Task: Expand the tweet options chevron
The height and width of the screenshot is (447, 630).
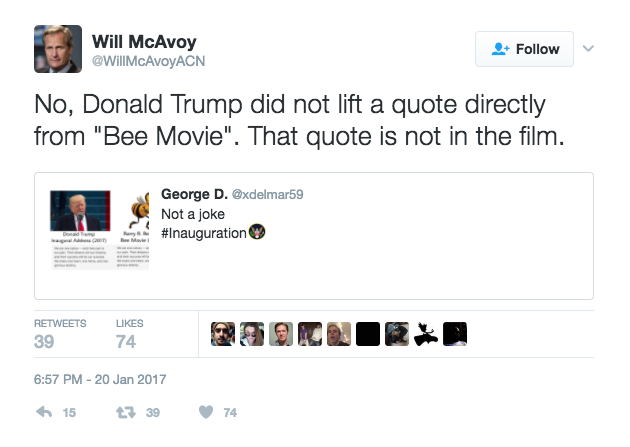Action: pos(588,48)
